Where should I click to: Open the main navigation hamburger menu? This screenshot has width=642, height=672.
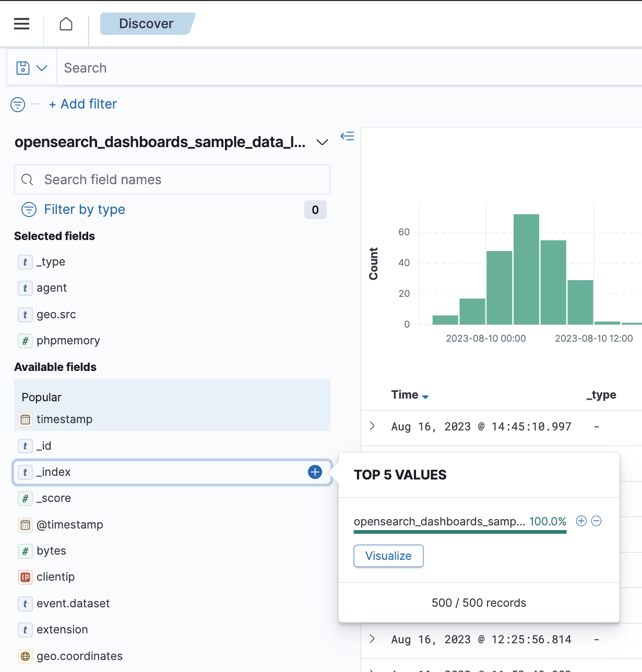[x=21, y=23]
